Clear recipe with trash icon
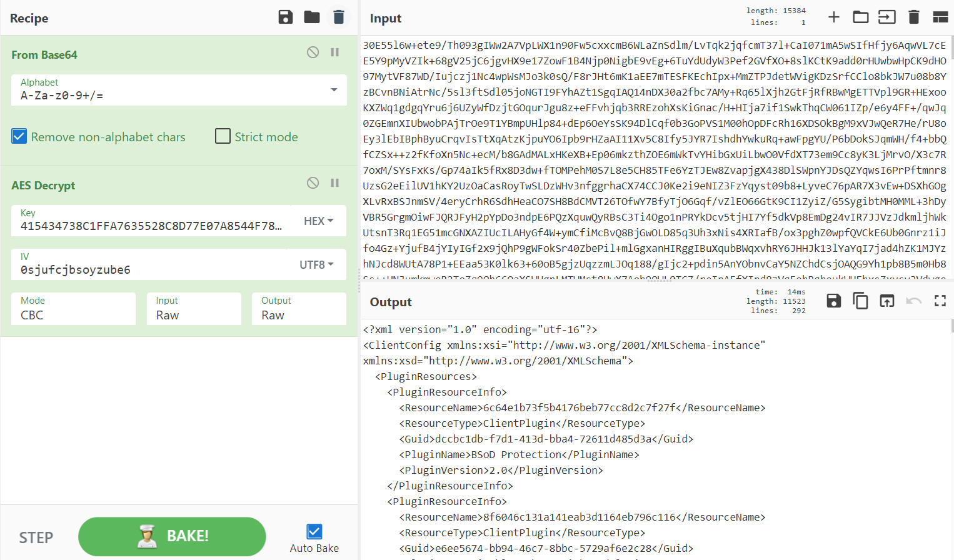Viewport: 954px width, 560px height. tap(339, 17)
